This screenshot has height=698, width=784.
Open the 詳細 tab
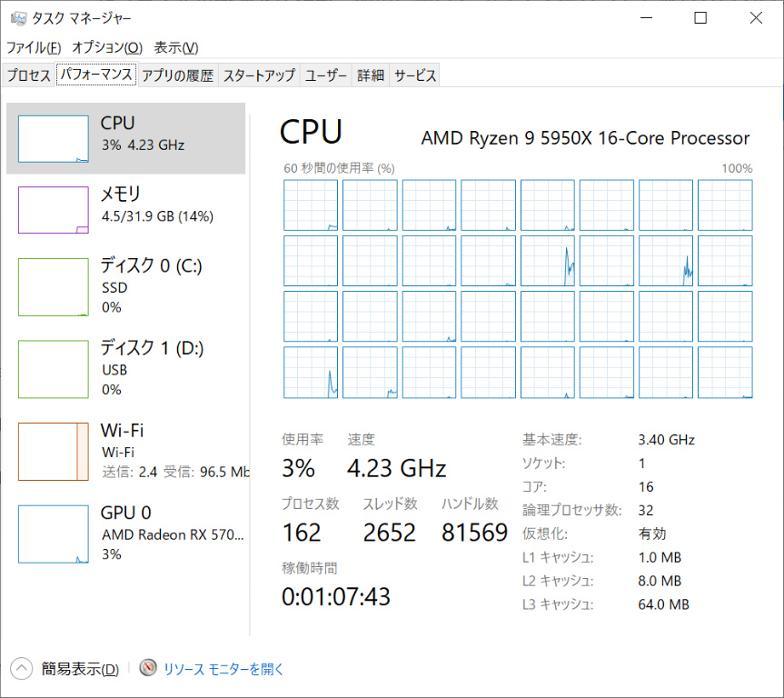[x=371, y=75]
